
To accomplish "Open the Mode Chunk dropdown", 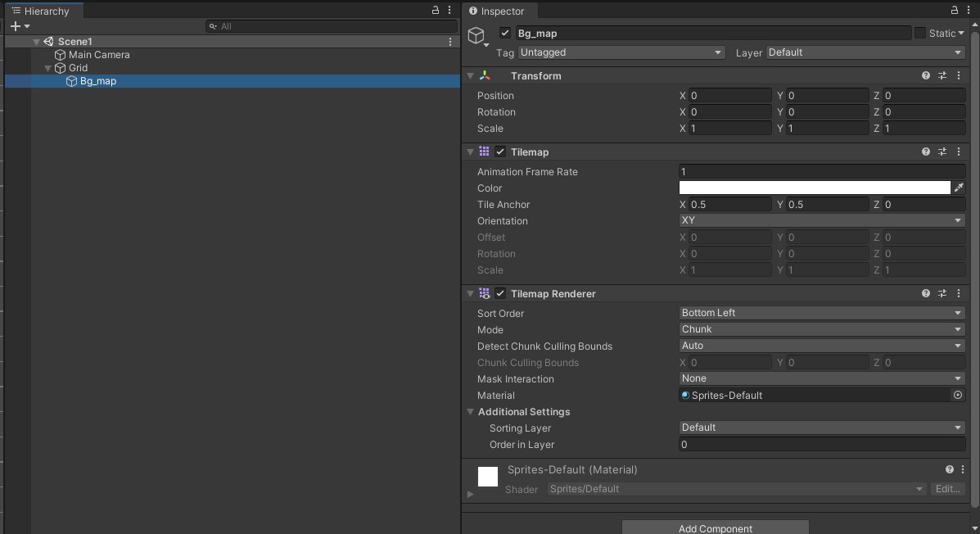I will tap(822, 329).
